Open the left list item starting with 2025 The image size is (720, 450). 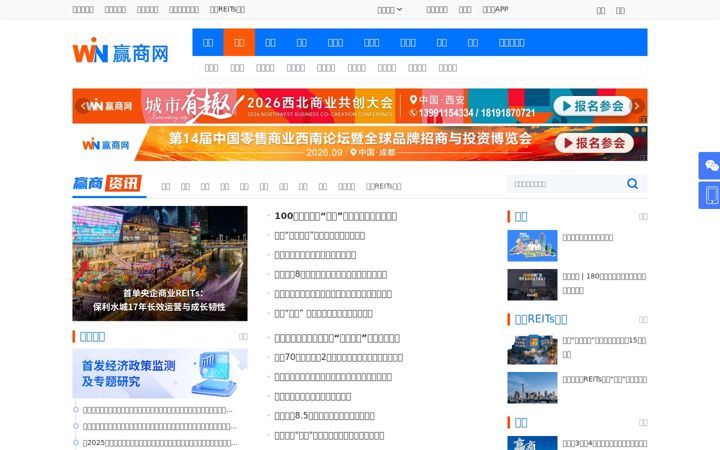coord(160,443)
